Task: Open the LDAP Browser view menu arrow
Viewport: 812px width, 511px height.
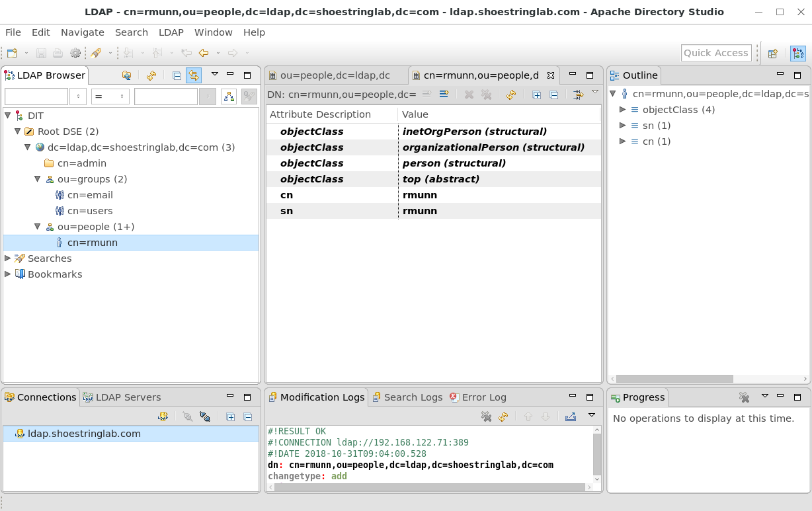Action: (214, 74)
